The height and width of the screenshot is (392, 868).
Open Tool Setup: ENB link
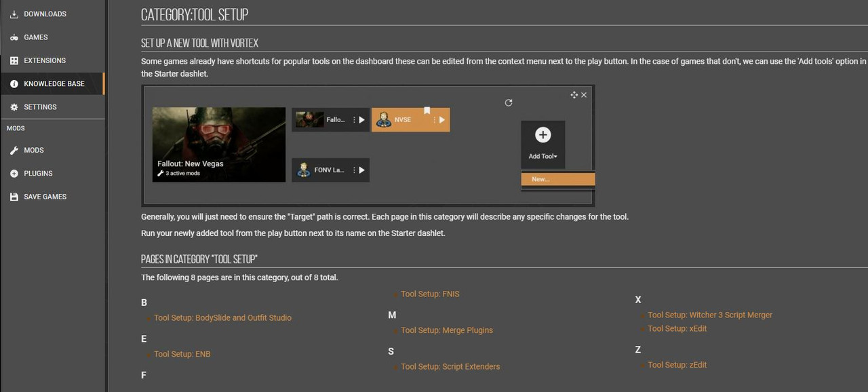[182, 354]
